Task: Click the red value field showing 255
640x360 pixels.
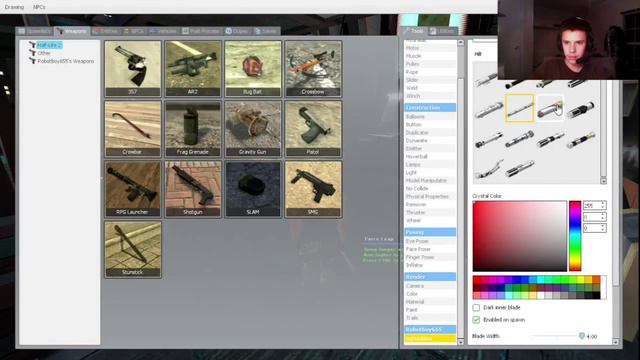Action: (595, 205)
